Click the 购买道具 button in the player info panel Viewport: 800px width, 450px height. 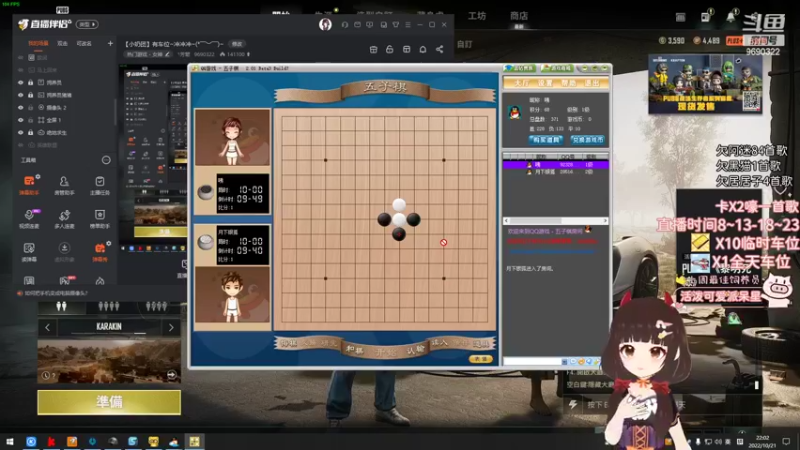point(546,139)
